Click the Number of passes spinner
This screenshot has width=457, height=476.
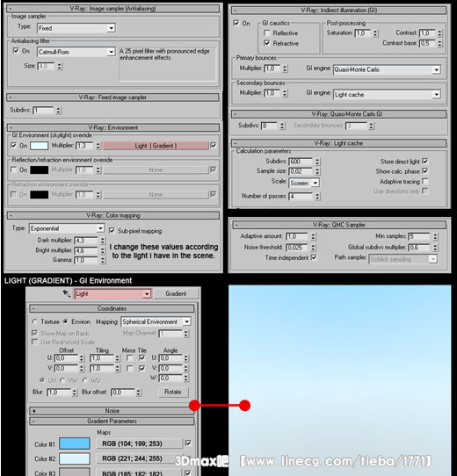click(317, 197)
